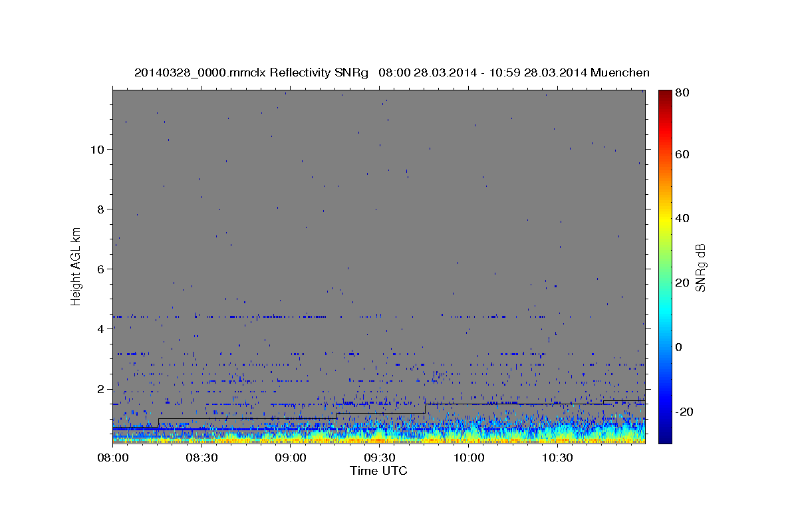This screenshot has width=798, height=532.
Task: Click the 08:00 time tick label
Action: point(113,458)
